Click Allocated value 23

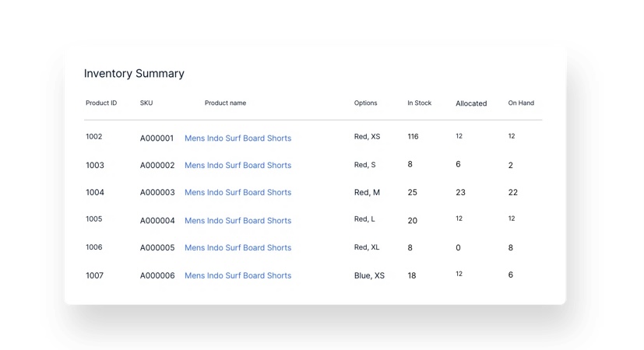(x=460, y=192)
